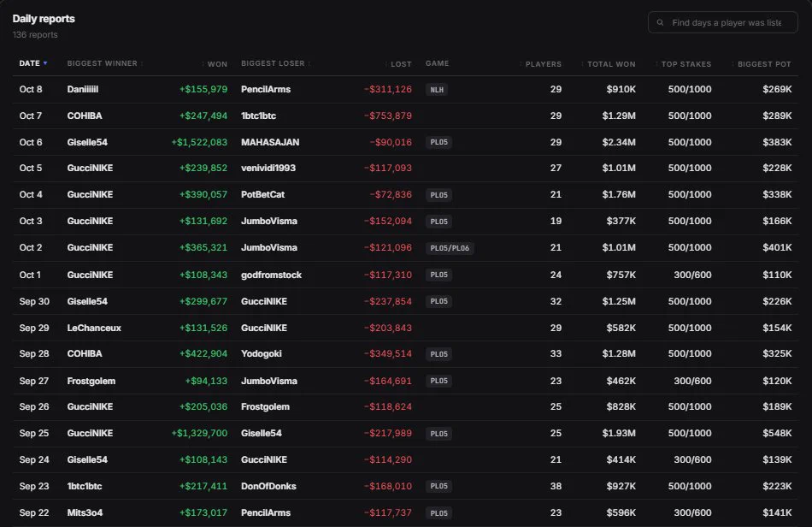The height and width of the screenshot is (527, 812).
Task: Select the -$118,624 loss value
Action: 388,406
